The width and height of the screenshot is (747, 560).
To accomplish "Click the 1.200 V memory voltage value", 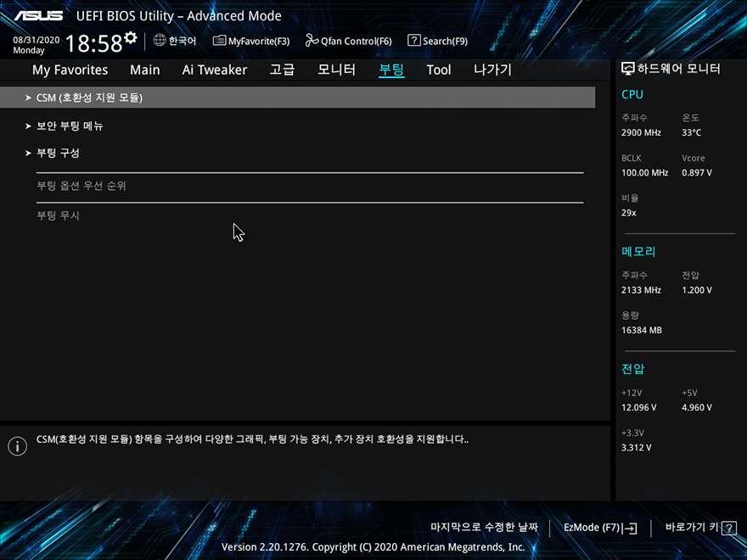I will point(697,290).
